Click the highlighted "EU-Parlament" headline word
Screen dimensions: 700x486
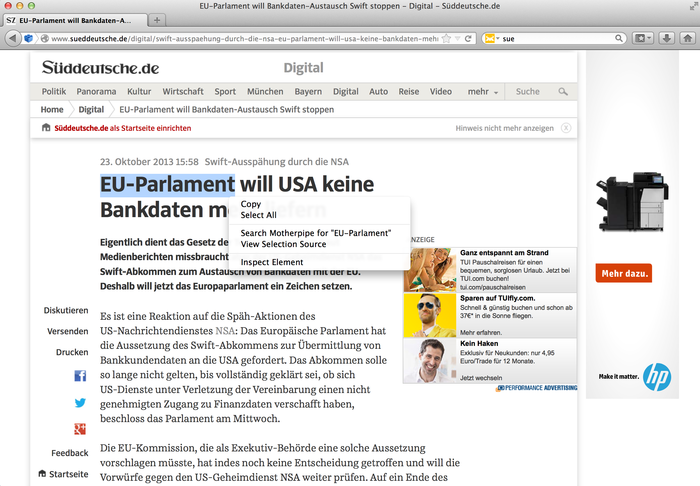click(x=167, y=185)
